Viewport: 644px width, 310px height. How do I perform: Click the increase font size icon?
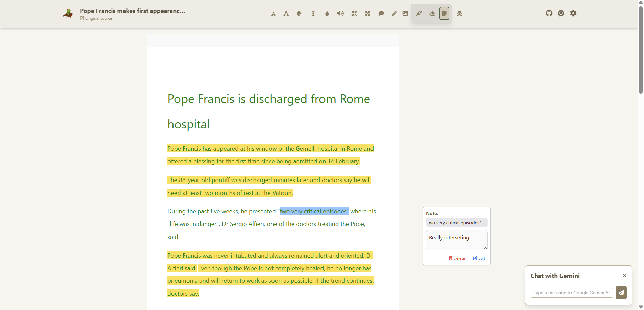click(286, 13)
